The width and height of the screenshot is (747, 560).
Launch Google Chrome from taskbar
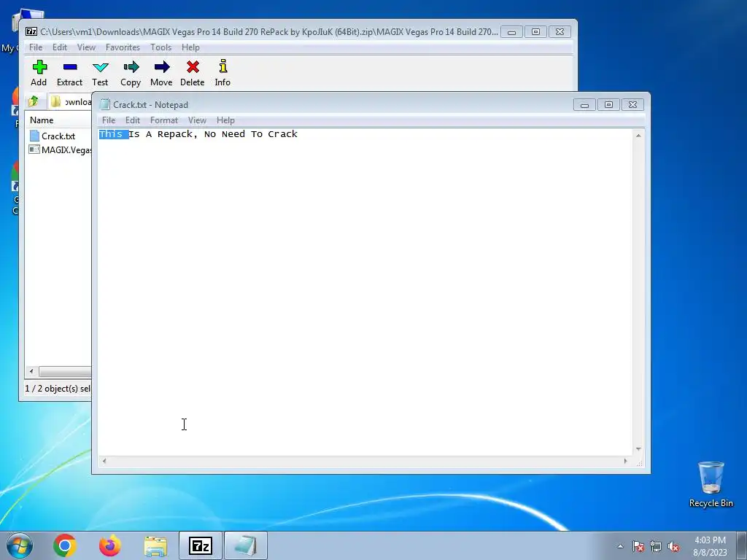(x=65, y=545)
